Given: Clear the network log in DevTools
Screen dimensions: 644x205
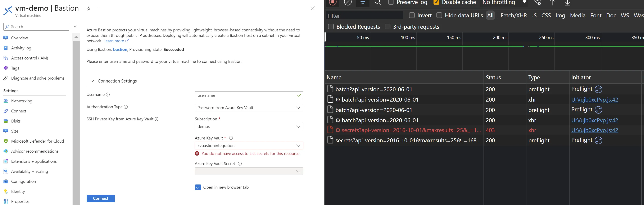Looking at the screenshot, I should click(348, 3).
